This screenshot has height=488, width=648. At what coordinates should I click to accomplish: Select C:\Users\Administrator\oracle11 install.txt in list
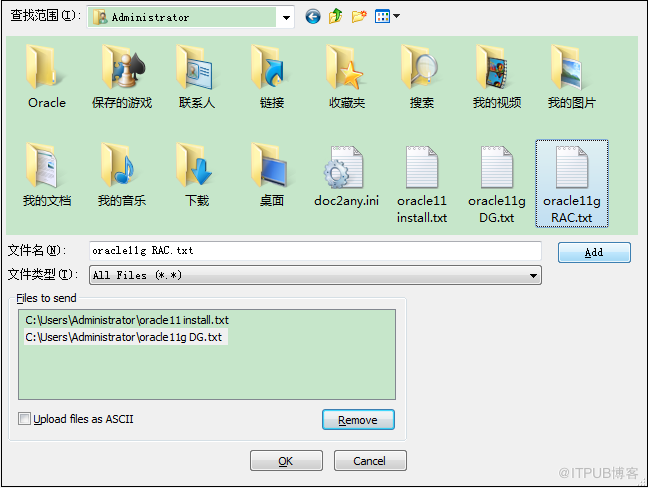[127, 320]
